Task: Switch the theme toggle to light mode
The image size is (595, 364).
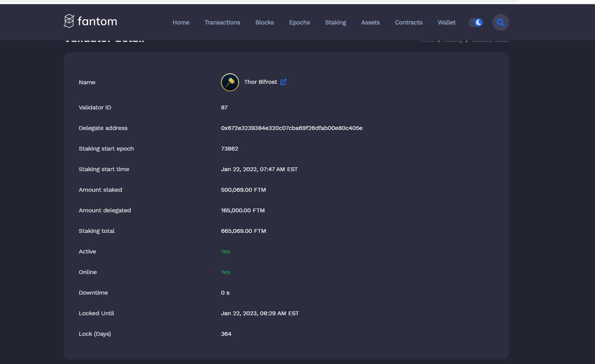Action: (x=476, y=22)
